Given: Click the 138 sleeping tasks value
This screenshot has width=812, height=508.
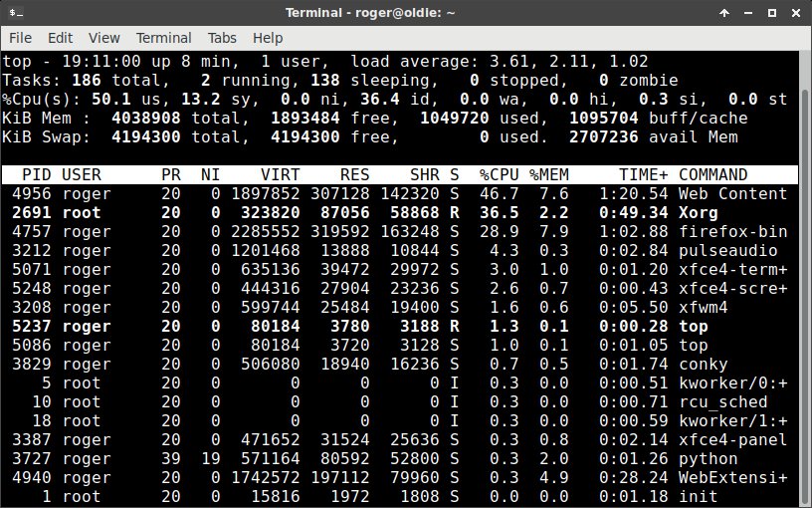Looking at the screenshot, I should click(325, 81).
